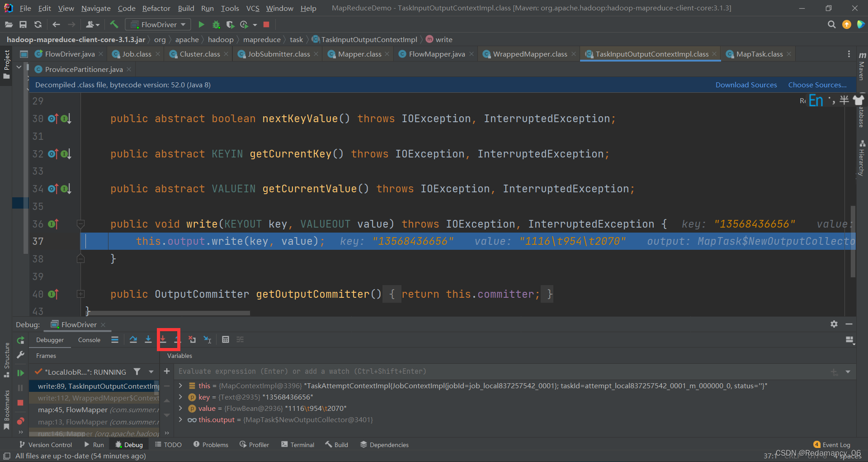
Task: Click the Choose Sources link
Action: pyautogui.click(x=817, y=85)
